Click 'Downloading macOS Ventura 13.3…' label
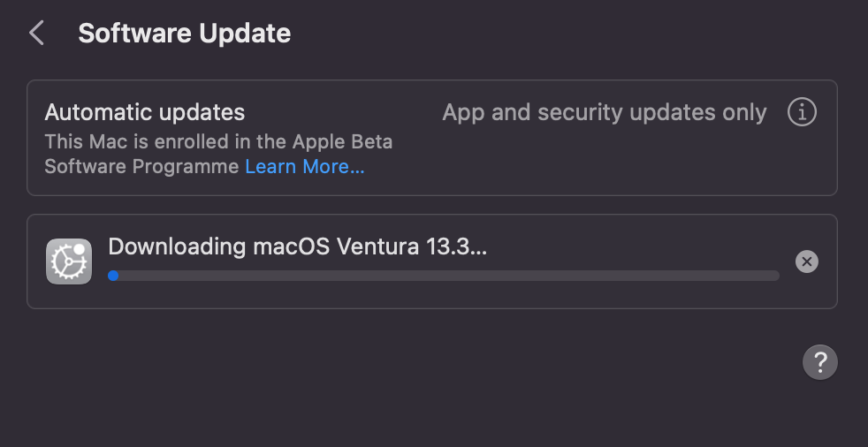The image size is (868, 447). [297, 246]
